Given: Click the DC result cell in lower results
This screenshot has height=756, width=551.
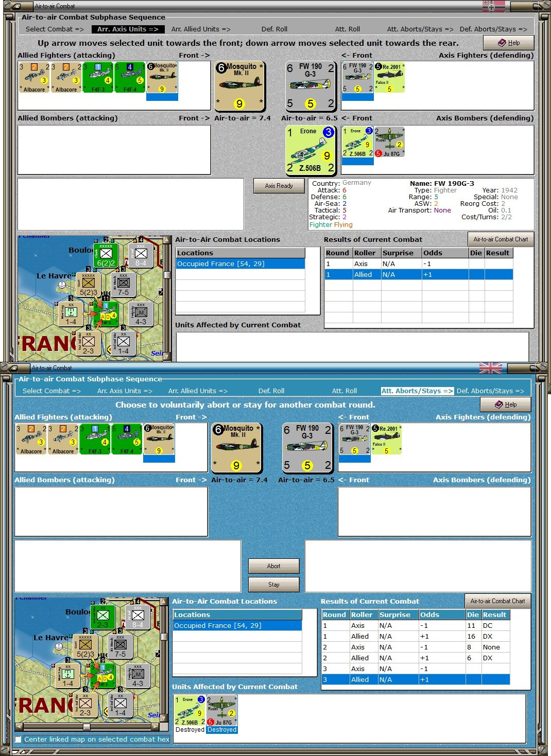Looking at the screenshot, I should coord(495,626).
